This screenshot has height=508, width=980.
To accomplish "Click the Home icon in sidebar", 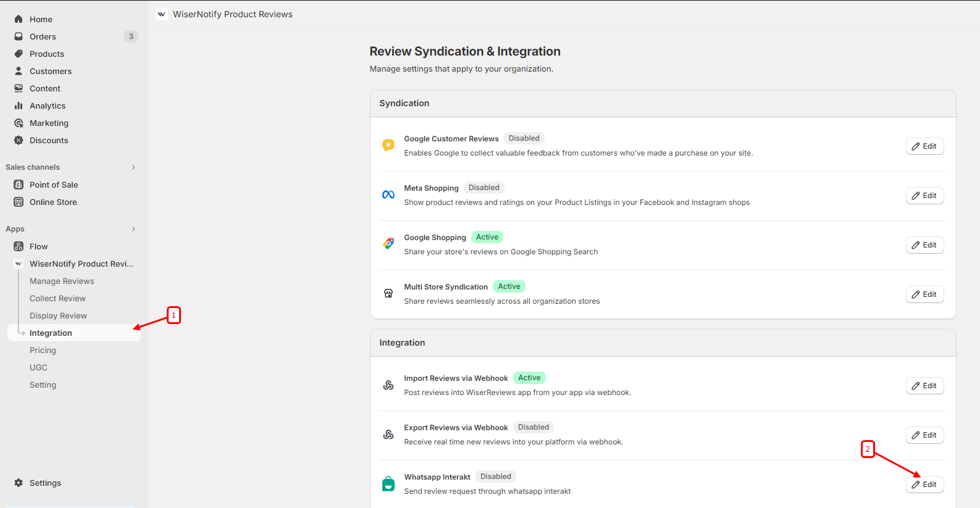I will 19,19.
